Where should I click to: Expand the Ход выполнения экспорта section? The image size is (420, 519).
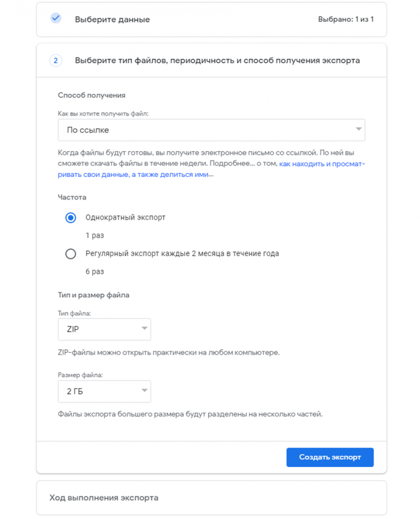point(104,498)
